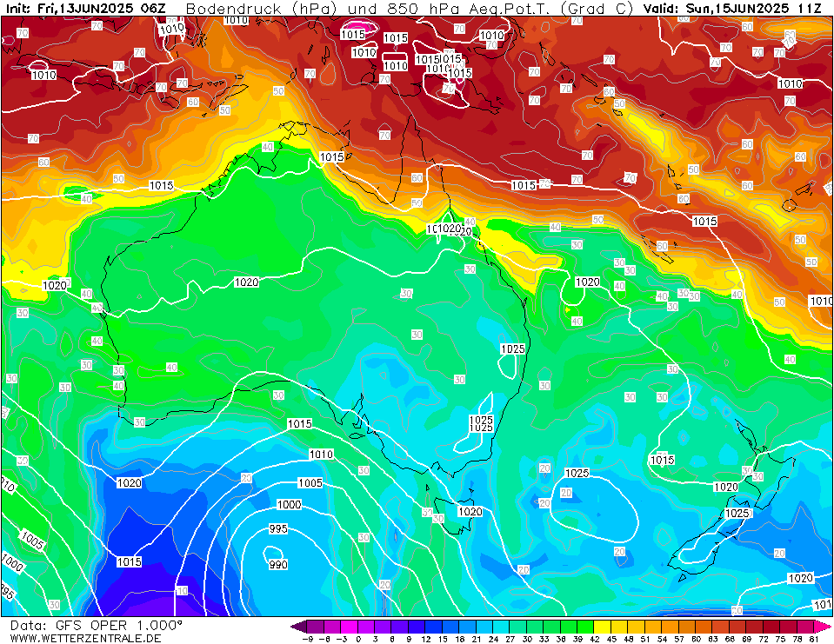834x644 pixels.
Task: Select the crimson legend swatch between 78 and 81
Action: click(x=805, y=627)
